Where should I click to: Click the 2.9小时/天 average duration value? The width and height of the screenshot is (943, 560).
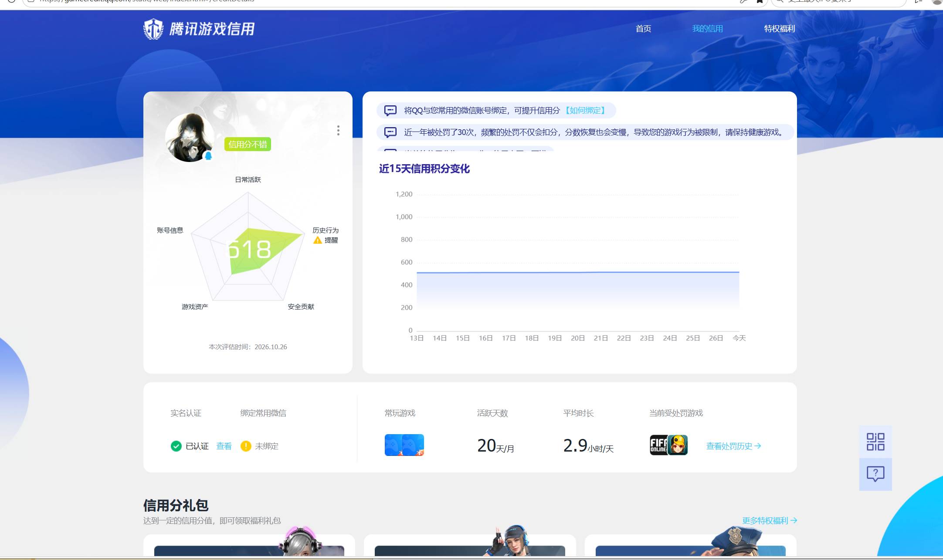(588, 446)
